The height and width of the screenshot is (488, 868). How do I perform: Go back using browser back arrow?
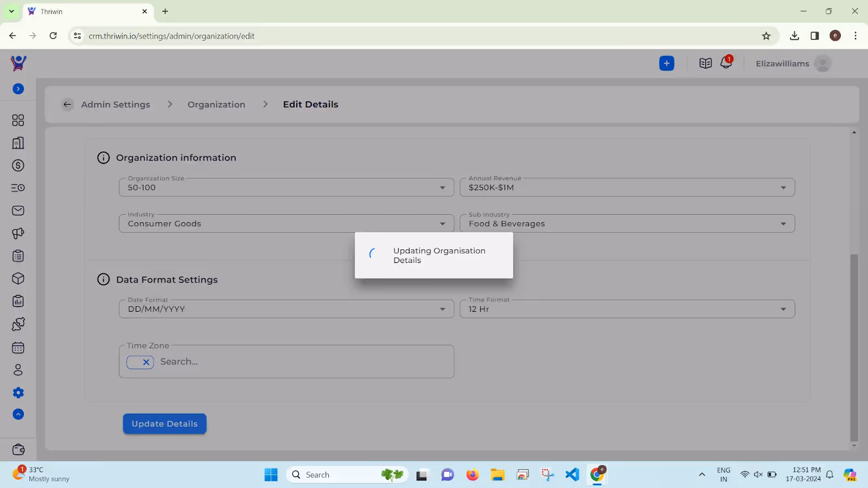12,36
